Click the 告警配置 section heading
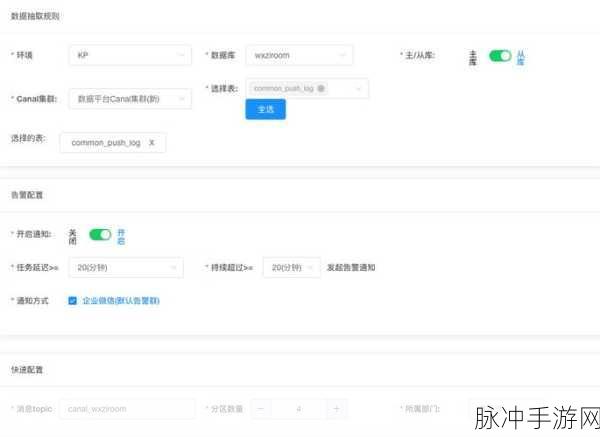This screenshot has height=437, width=600. tap(27, 195)
